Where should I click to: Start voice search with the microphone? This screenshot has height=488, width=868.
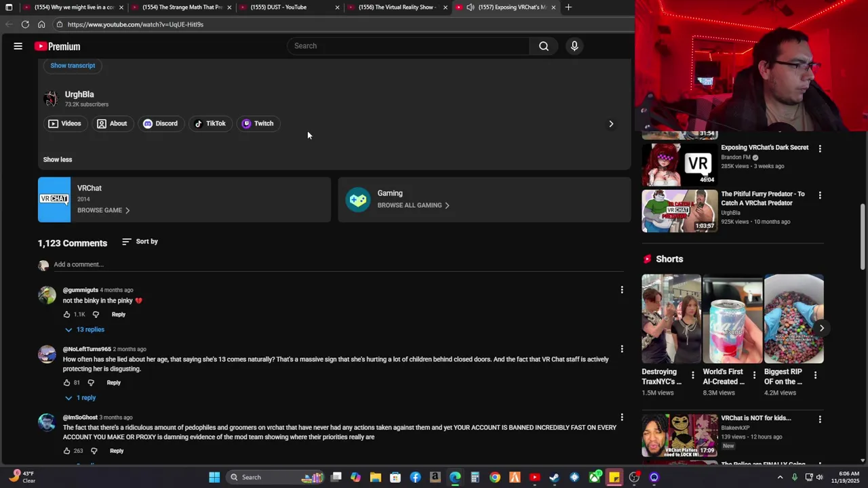[574, 46]
